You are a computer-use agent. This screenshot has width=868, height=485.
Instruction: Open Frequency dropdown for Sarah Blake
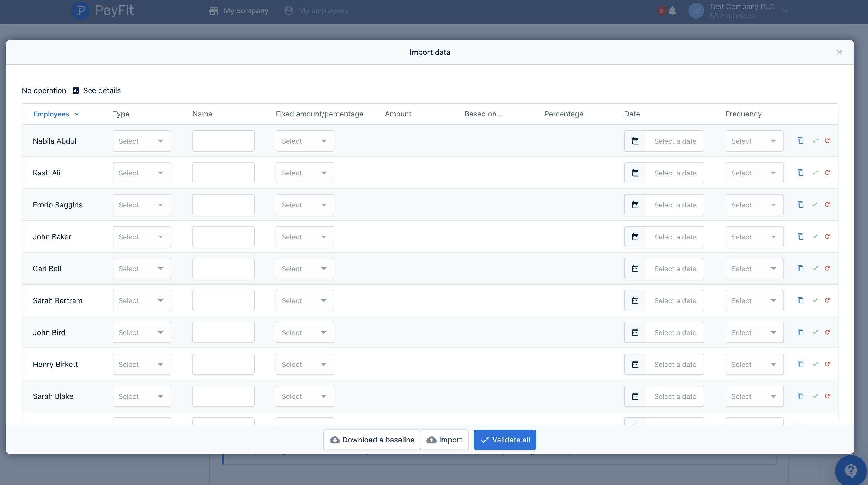755,396
